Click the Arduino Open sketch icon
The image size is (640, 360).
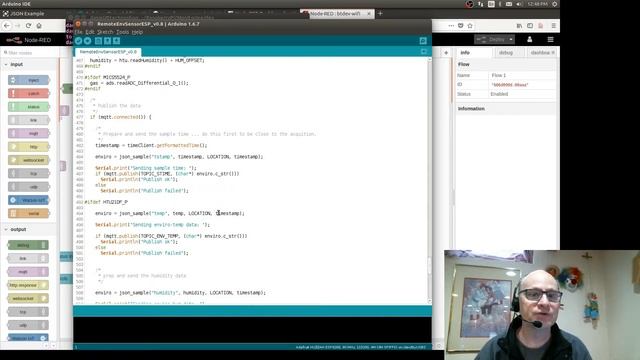[x=107, y=41]
